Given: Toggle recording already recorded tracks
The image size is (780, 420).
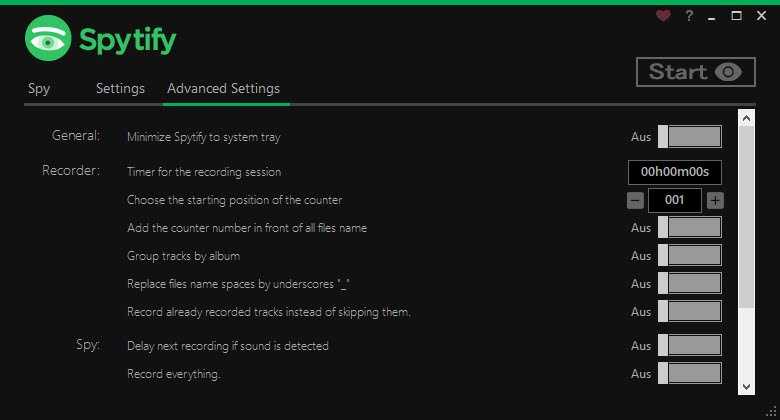Looking at the screenshot, I should point(690,312).
